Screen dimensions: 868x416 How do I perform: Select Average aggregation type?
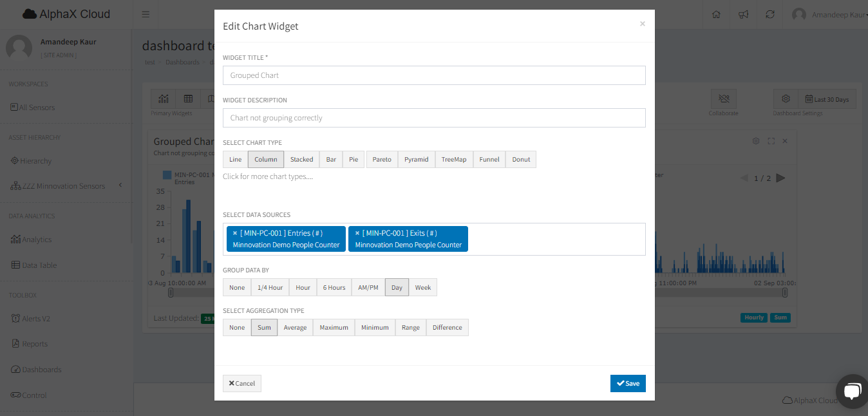295,328
